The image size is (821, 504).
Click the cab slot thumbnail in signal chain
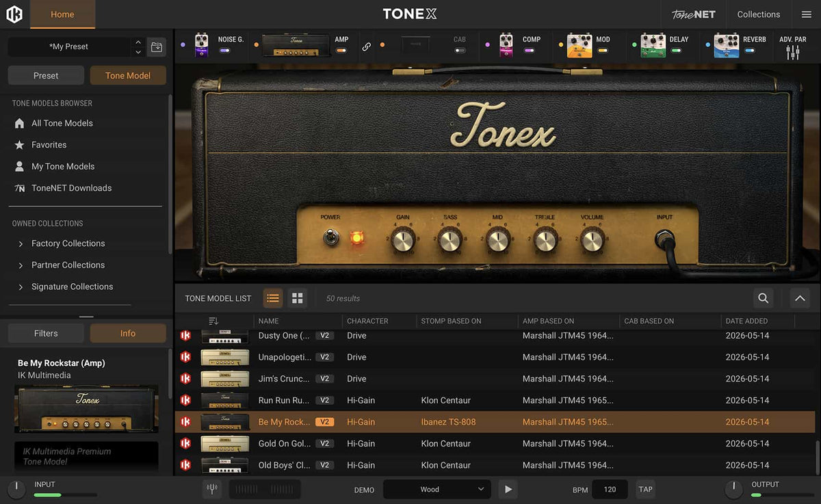click(x=415, y=46)
